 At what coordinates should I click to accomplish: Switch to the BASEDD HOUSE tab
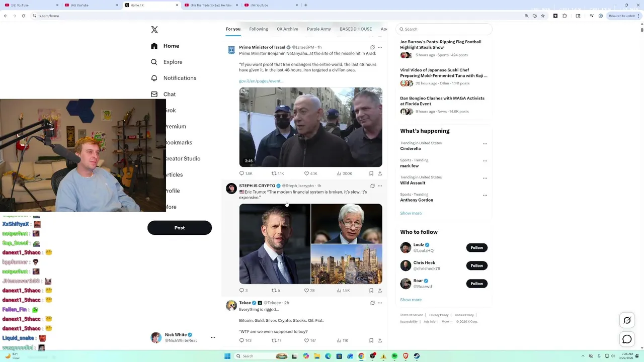tap(356, 29)
